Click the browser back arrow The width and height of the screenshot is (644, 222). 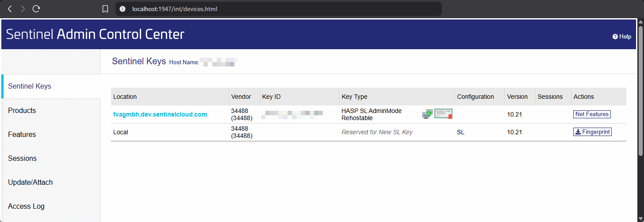click(x=10, y=9)
